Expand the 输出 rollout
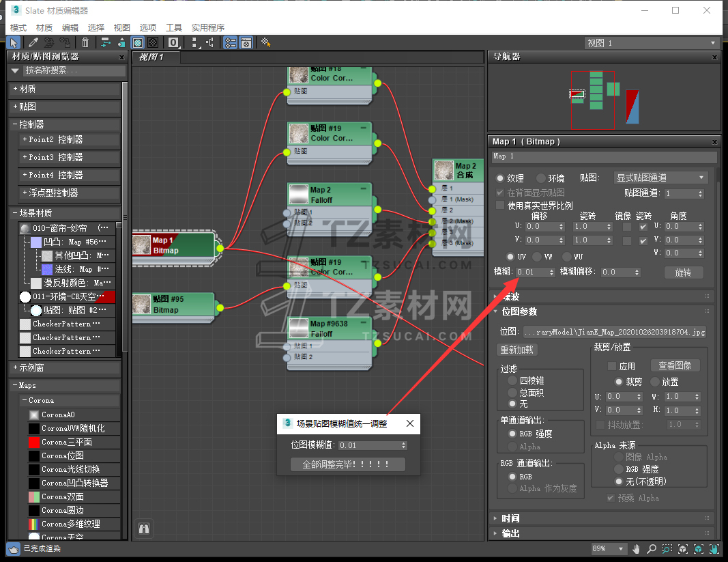The width and height of the screenshot is (728, 562). click(x=602, y=533)
